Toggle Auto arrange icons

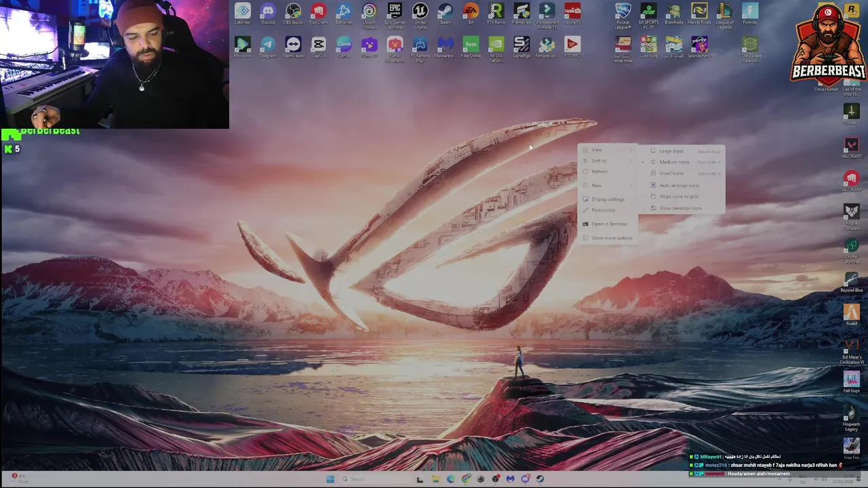[682, 185]
